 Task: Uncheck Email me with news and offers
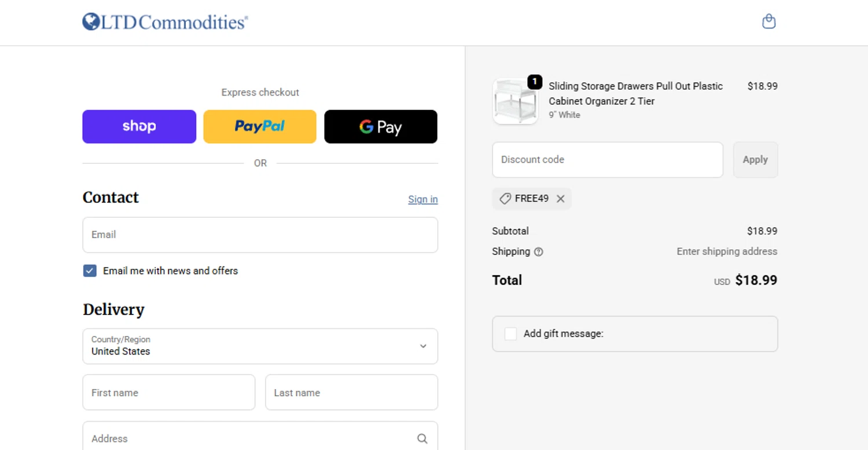click(90, 270)
